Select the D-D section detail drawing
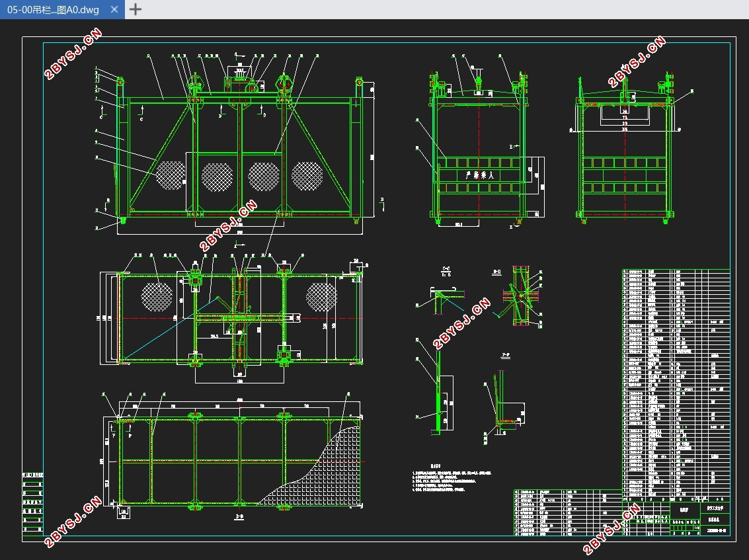The width and height of the screenshot is (749, 560). (522, 298)
